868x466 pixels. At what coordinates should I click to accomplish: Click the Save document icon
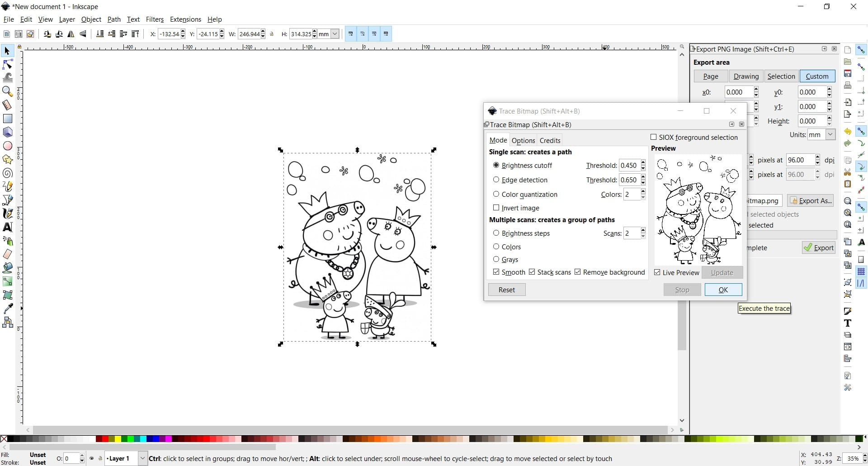848,73
